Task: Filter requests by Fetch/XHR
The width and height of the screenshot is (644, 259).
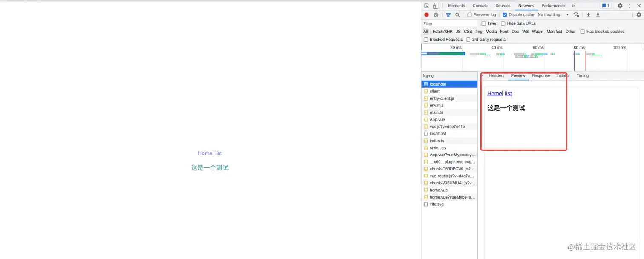Action: (443, 32)
